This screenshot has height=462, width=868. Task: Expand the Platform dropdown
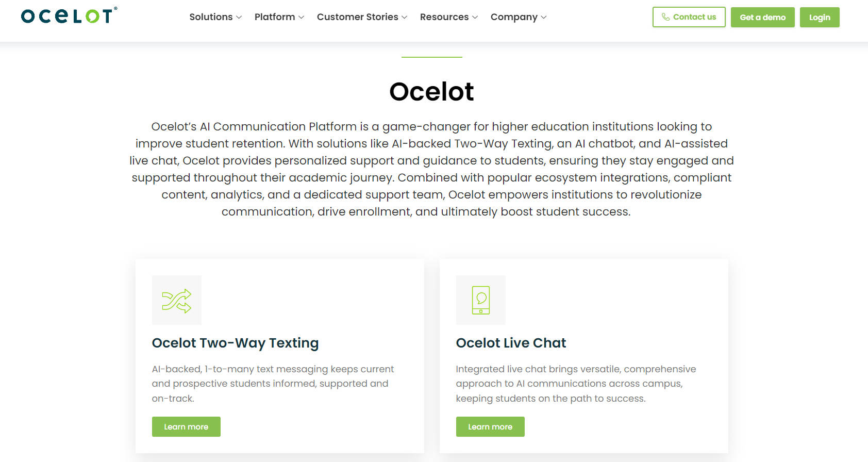coord(279,17)
